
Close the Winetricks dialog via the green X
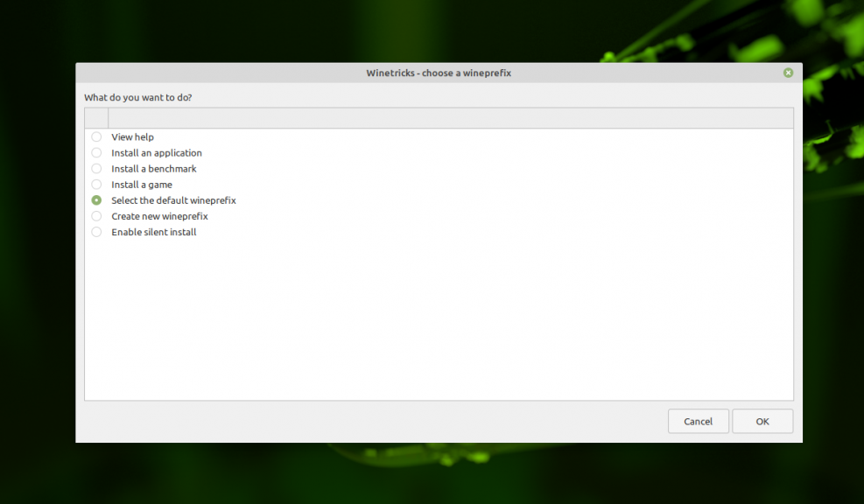(x=787, y=73)
